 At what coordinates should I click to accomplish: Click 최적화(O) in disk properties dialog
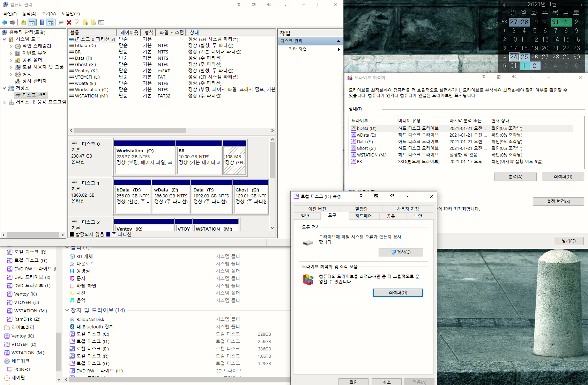point(398,293)
